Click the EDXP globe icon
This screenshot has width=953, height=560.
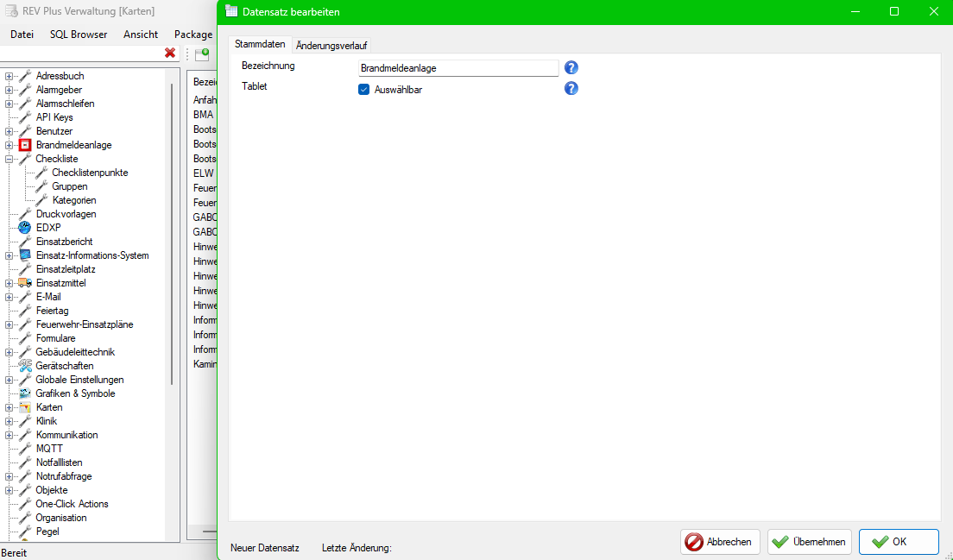(24, 227)
